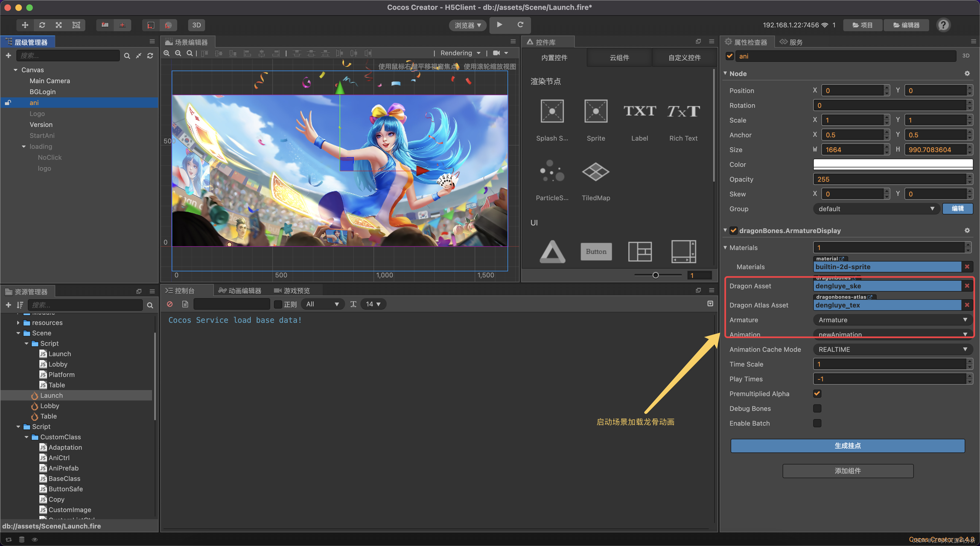Viewport: 980px width, 546px height.
Task: Open Animation Cache Mode REALTIME dropdown
Action: [x=892, y=349]
